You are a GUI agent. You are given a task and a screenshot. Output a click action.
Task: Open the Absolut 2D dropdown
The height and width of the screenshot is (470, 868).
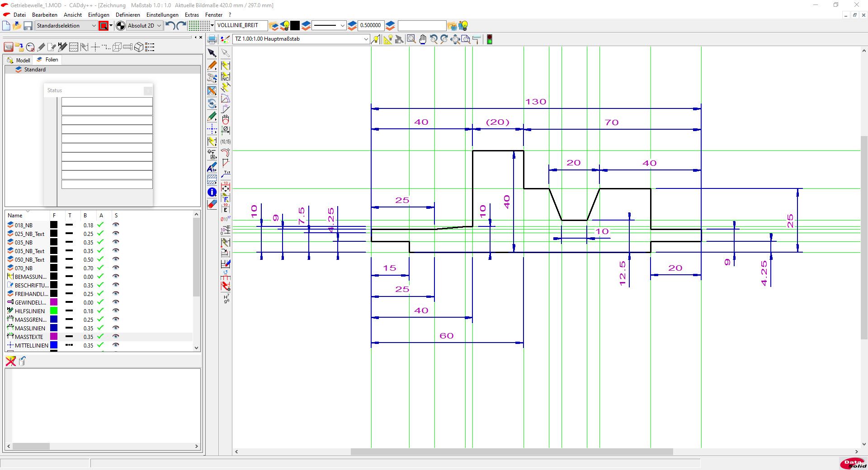tap(144, 26)
